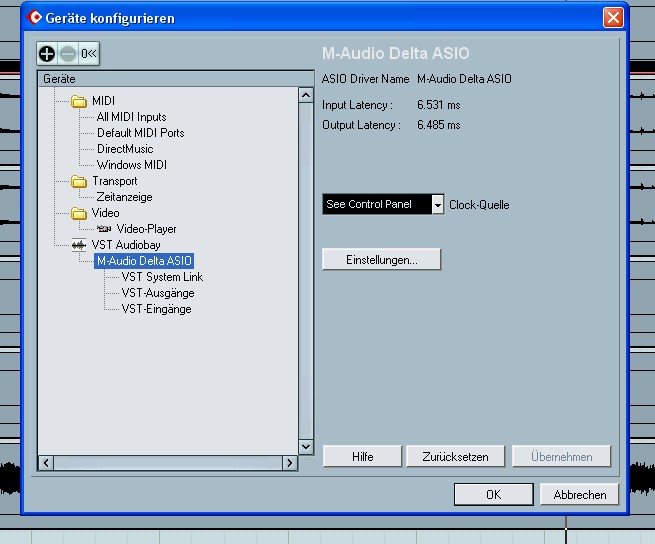
Task: Close the Geräte konfigurieren dialog
Action: 613,18
